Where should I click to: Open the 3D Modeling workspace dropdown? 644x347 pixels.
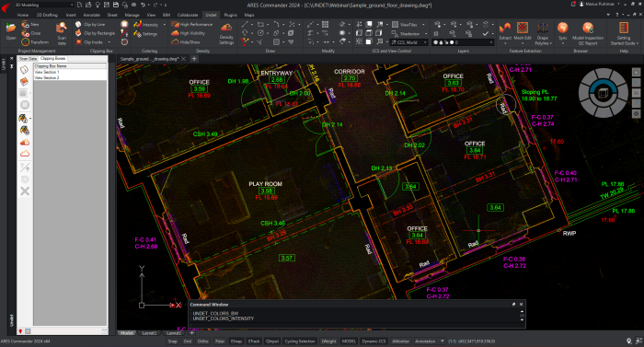[x=44, y=5]
